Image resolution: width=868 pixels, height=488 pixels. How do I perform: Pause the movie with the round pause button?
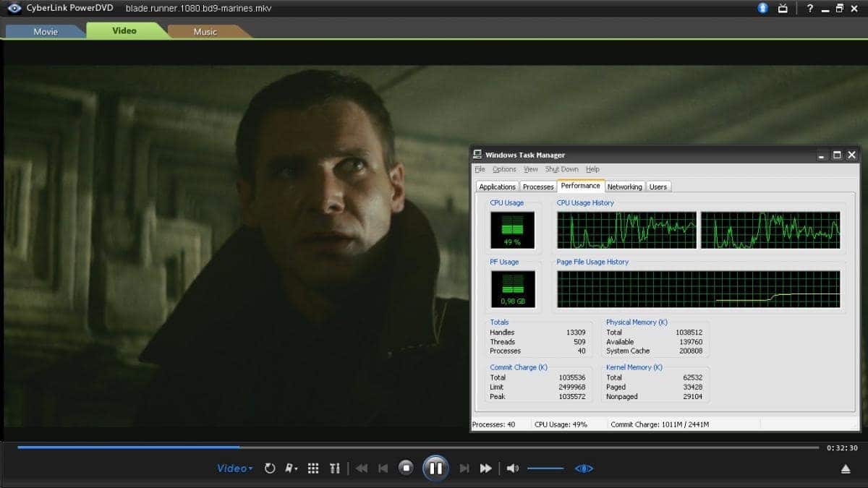435,468
